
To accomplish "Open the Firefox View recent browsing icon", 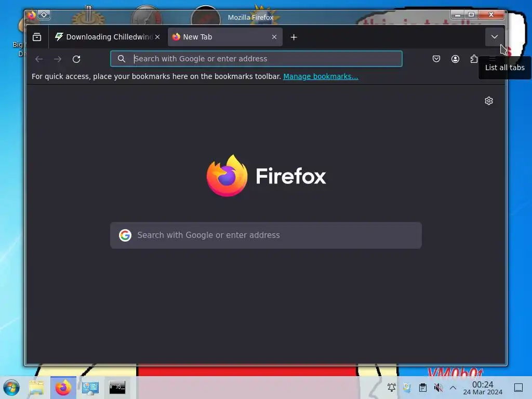I will coord(37,37).
